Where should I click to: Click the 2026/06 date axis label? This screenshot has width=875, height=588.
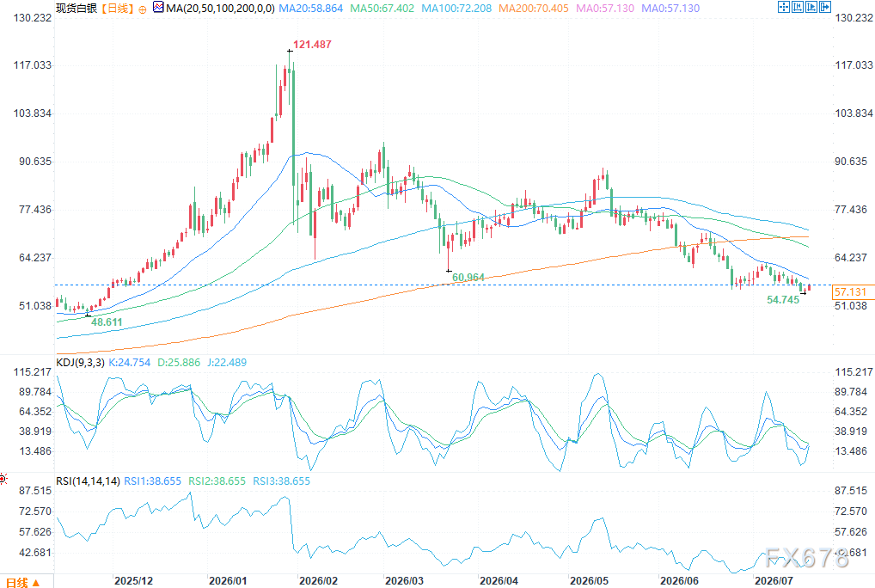[679, 581]
